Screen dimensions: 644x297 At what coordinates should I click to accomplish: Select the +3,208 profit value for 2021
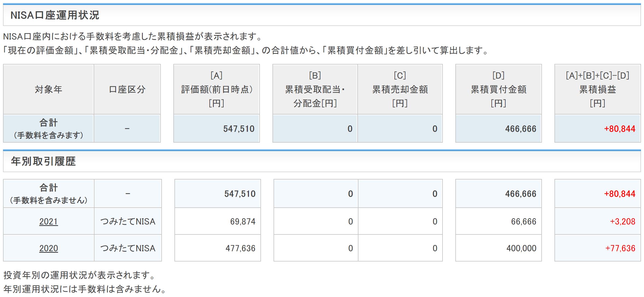[x=622, y=221]
